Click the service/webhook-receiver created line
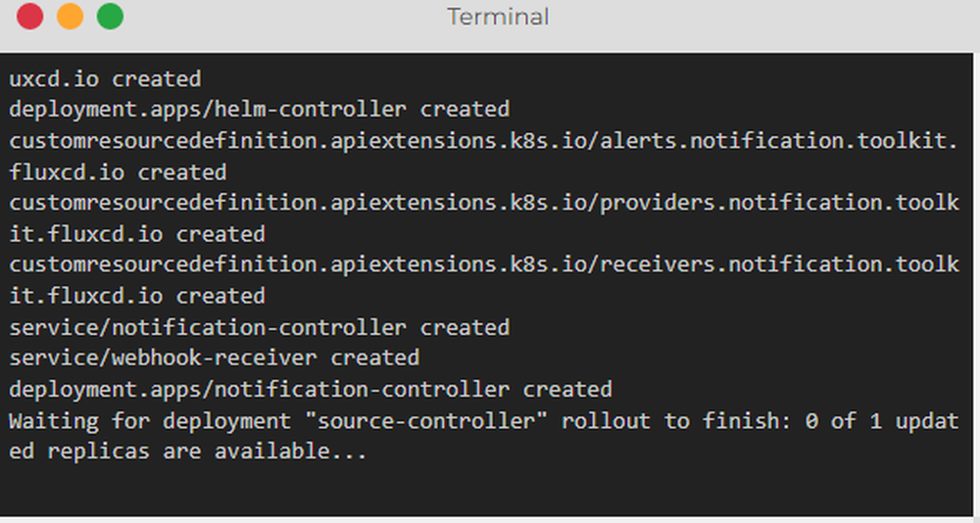 [214, 357]
